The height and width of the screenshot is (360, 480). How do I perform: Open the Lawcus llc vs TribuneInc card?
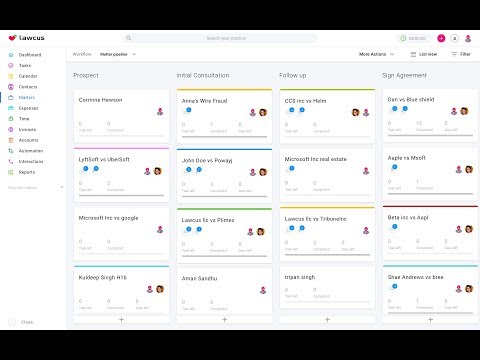click(327, 234)
